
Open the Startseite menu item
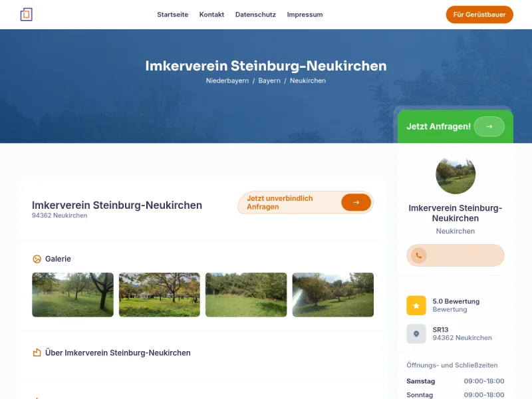(x=172, y=15)
